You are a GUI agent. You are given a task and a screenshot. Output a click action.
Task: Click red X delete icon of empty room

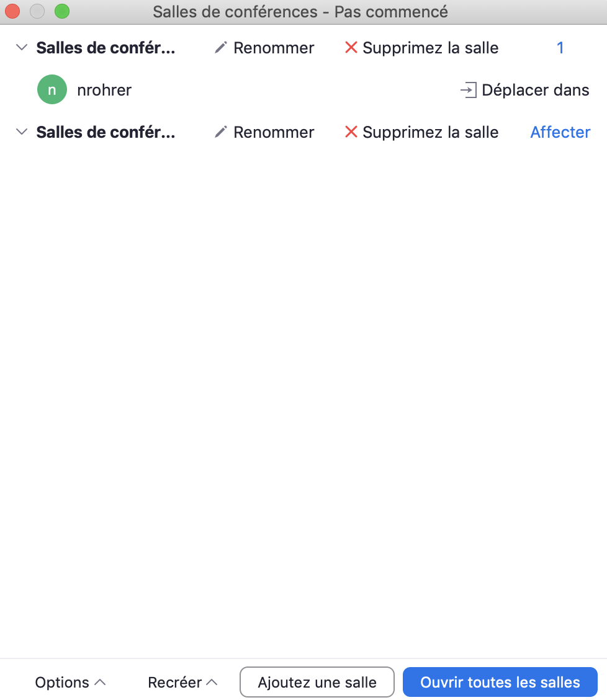click(x=351, y=132)
